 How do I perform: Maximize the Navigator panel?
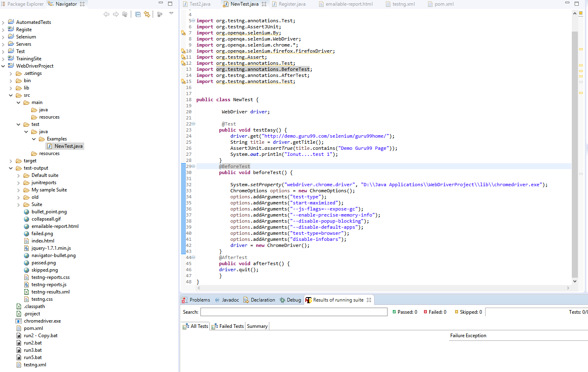click(x=170, y=3)
